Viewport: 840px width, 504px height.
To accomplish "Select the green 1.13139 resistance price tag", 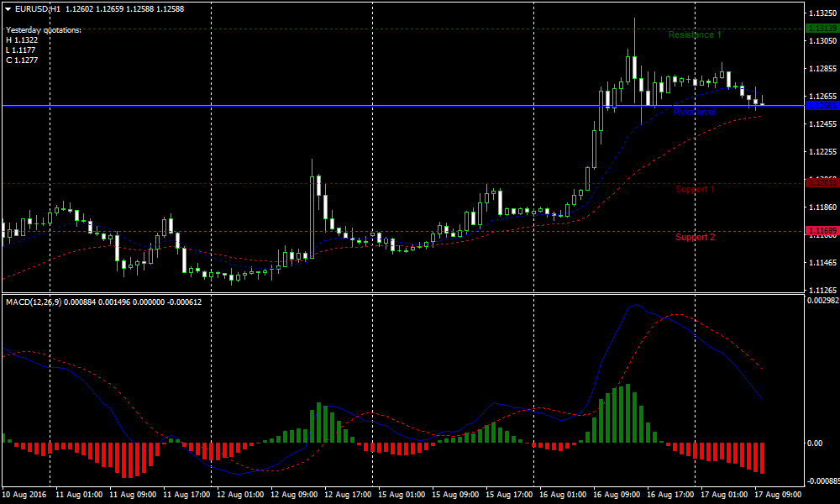I will (820, 29).
